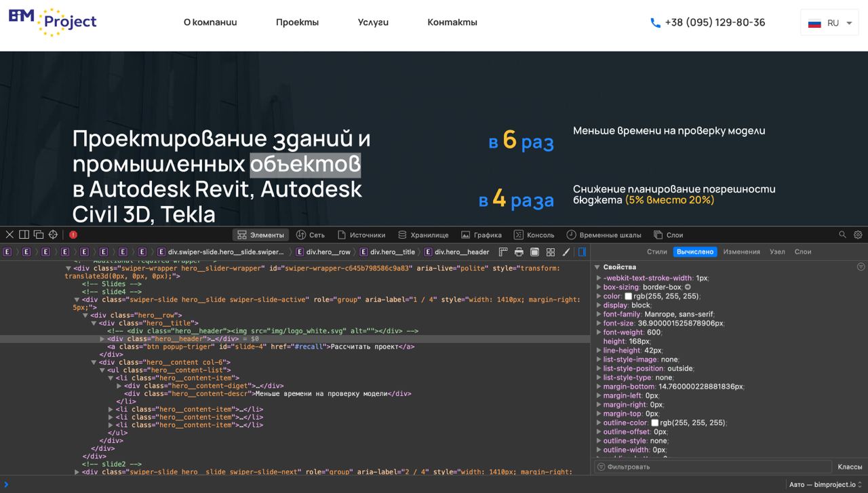Image resolution: width=868 pixels, height=493 pixels.
Task: Select the div hero__content-descr node
Action: (x=268, y=393)
